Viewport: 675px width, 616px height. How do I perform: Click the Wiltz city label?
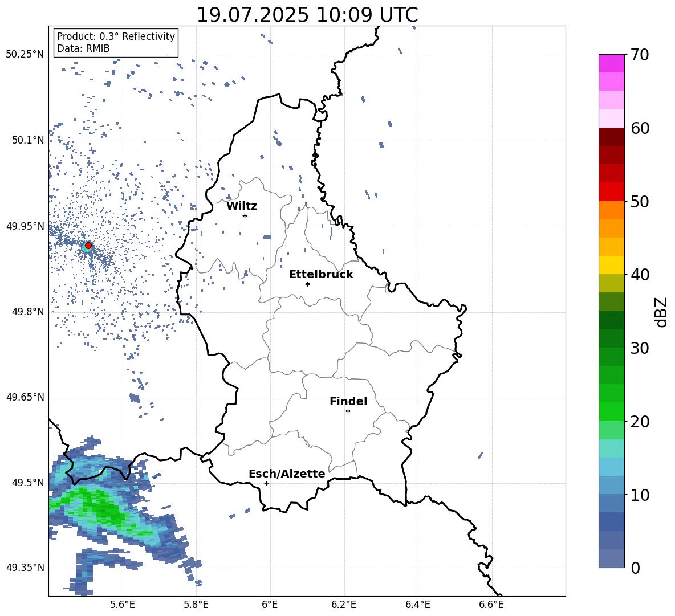(242, 206)
